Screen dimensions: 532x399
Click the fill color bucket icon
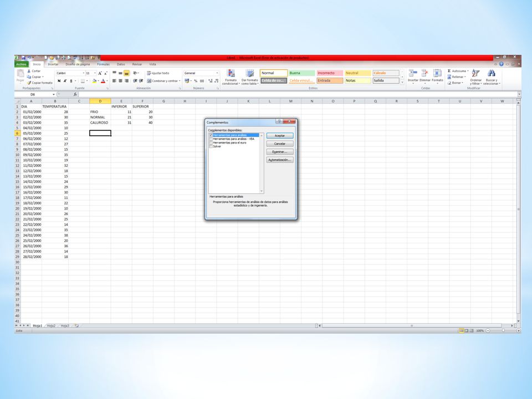coord(94,81)
